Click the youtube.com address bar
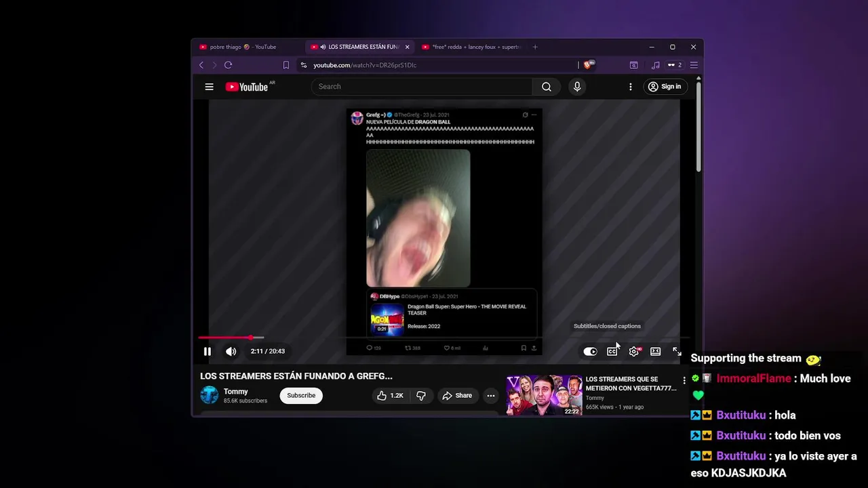 coord(437,65)
